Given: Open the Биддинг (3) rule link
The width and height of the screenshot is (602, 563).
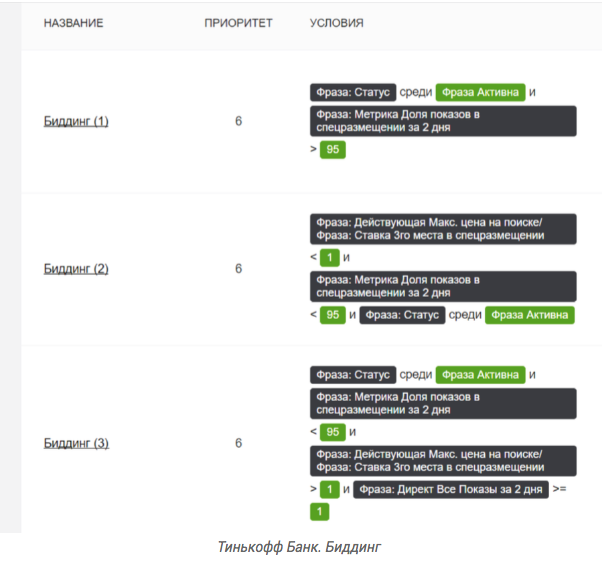Looking at the screenshot, I should 76,443.
